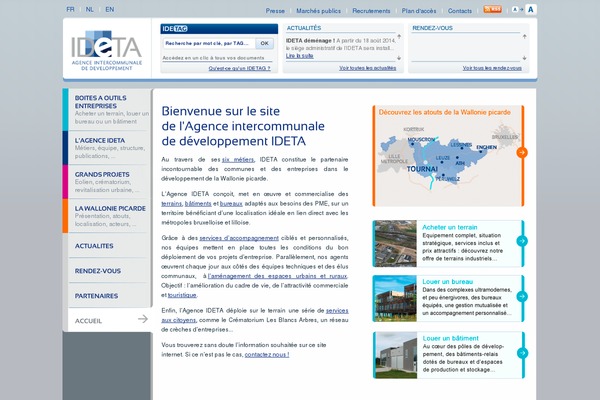The width and height of the screenshot is (600, 400).
Task: Open Voir tous les rendez-vous link
Action: [492, 68]
